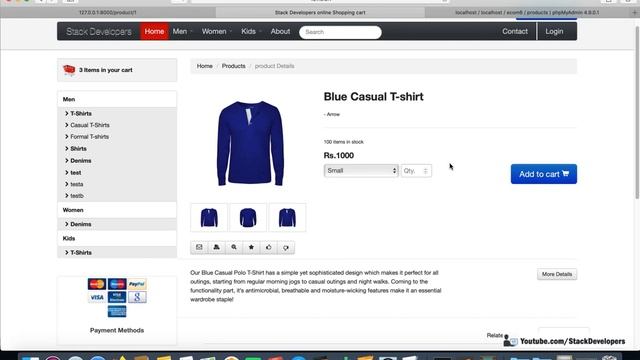Click the Search input field
This screenshot has height=360, width=640.
tap(340, 32)
